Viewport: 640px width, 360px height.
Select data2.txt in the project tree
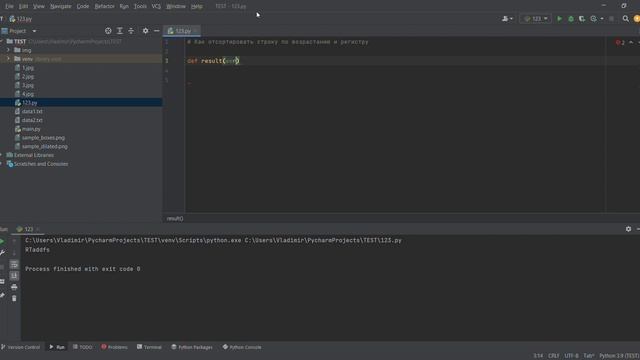pos(32,120)
